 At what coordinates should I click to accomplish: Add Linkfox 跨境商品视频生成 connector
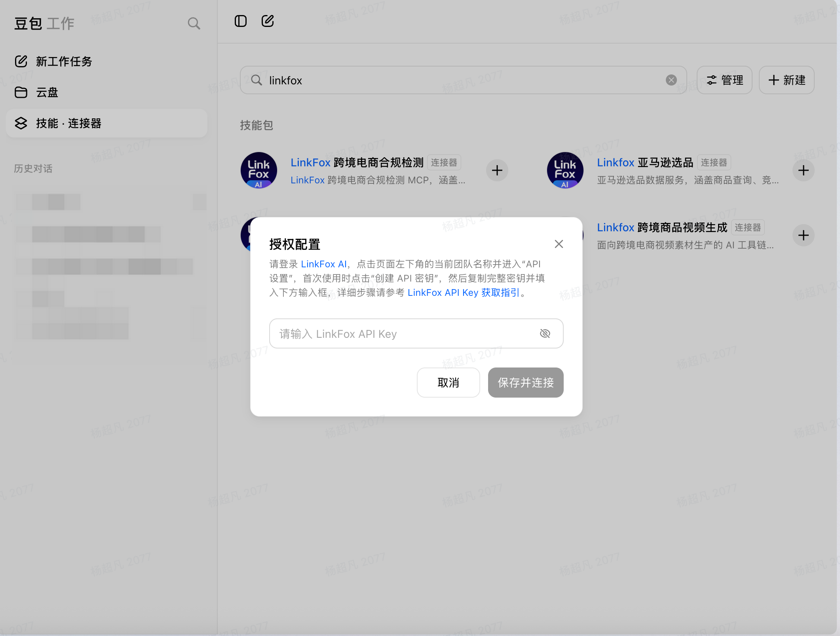803,235
